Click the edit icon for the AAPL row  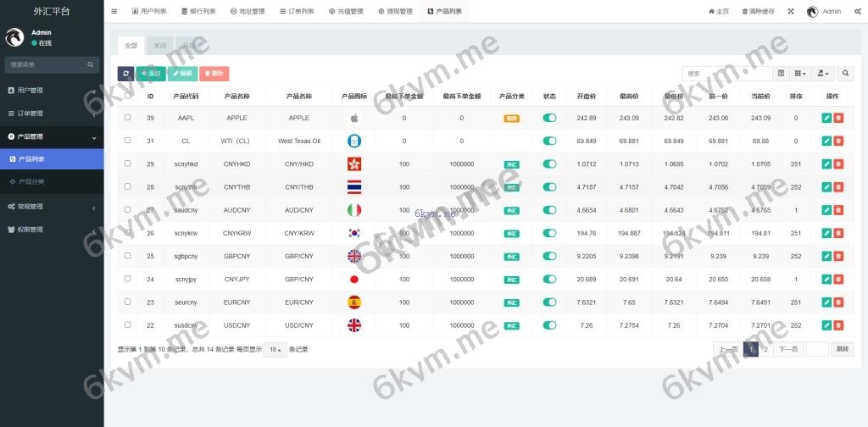pos(826,118)
